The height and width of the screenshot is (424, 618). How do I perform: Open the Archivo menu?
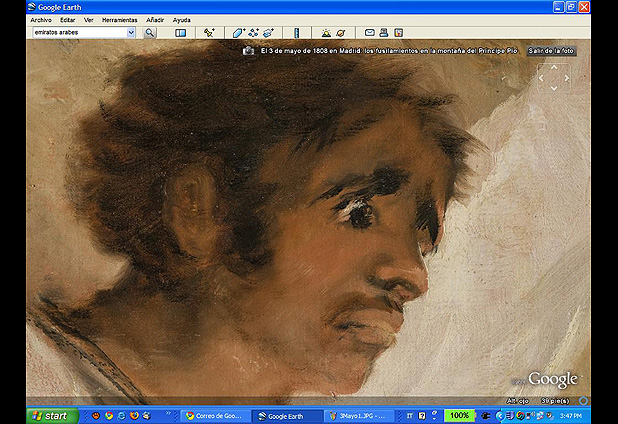[41, 20]
